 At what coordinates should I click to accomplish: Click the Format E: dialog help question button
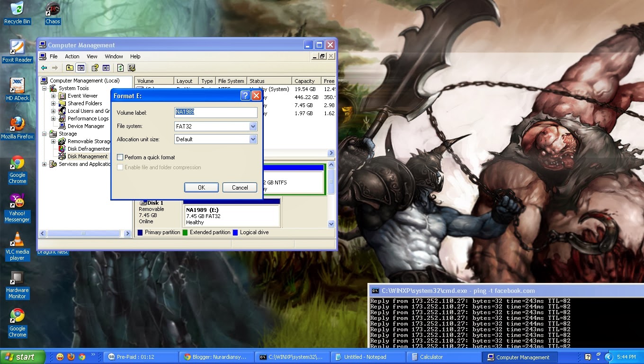pos(245,96)
